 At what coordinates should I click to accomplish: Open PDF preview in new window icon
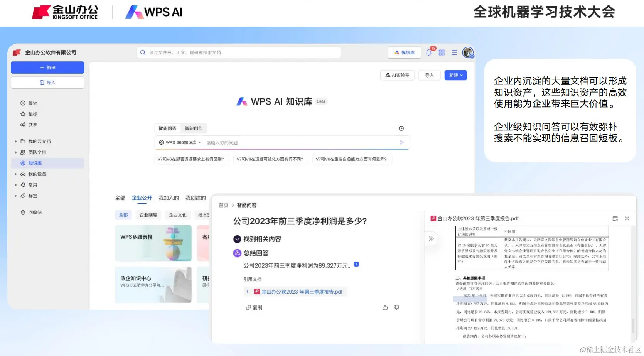615,218
